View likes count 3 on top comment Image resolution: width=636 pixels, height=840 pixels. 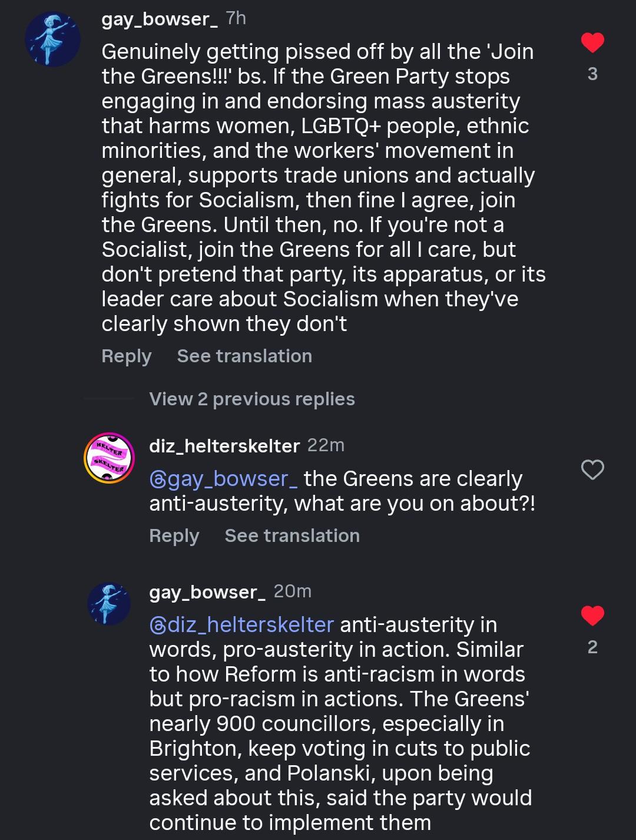tap(592, 74)
